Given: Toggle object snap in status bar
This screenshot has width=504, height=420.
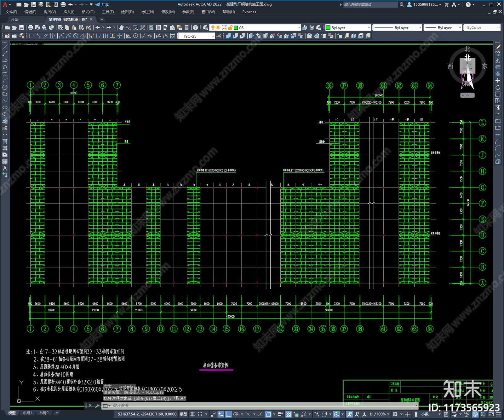Looking at the screenshot, I should 268,414.
